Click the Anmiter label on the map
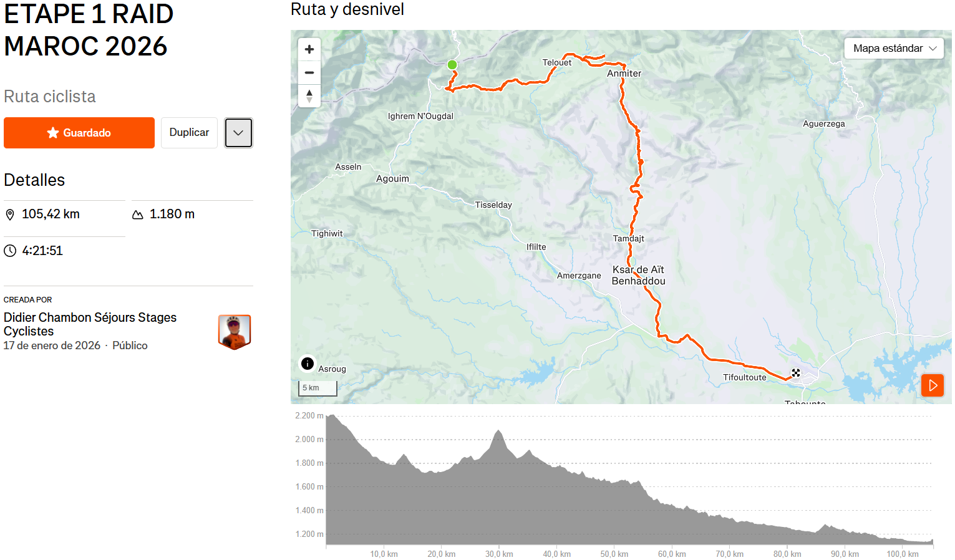Screen dimensions: 955x560 pyautogui.click(x=624, y=74)
